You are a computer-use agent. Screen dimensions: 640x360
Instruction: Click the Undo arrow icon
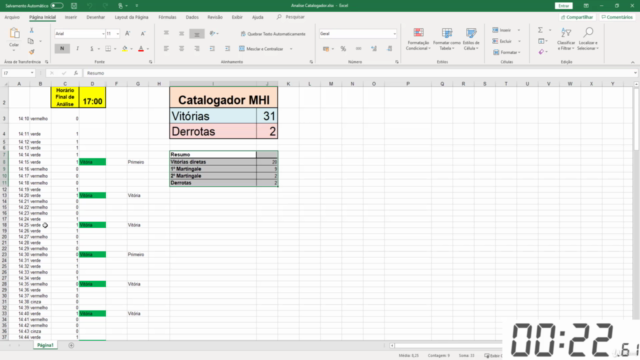click(89, 6)
